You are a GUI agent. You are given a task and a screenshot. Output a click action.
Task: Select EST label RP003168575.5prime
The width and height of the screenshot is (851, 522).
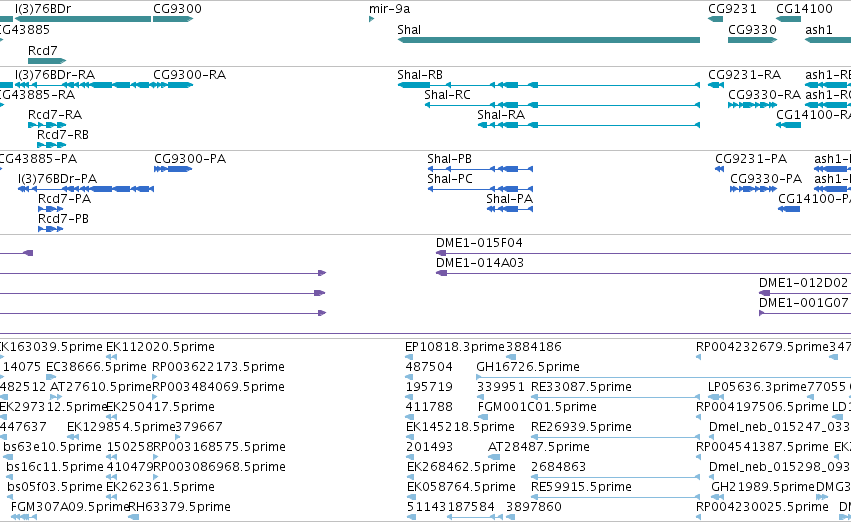219,447
